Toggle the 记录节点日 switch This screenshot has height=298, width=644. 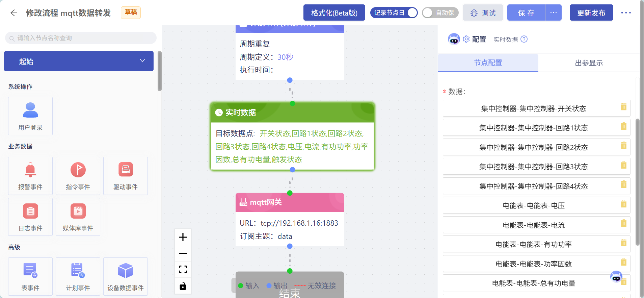pos(394,13)
